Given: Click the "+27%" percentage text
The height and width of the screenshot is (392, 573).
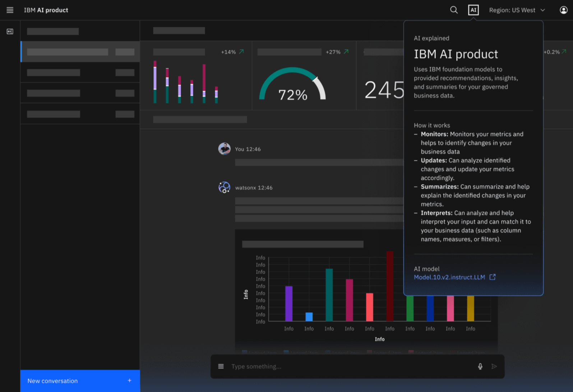Looking at the screenshot, I should (x=333, y=52).
